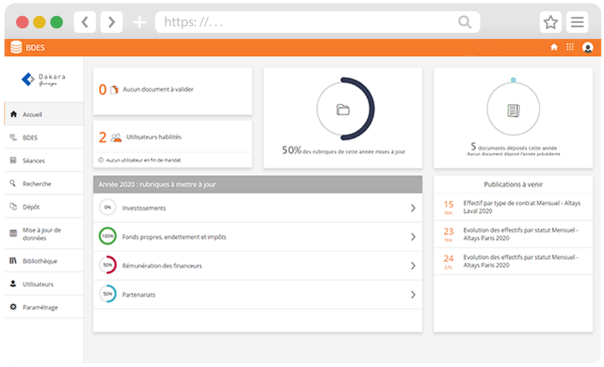Click the Rémunération des financeurs label

162,266
